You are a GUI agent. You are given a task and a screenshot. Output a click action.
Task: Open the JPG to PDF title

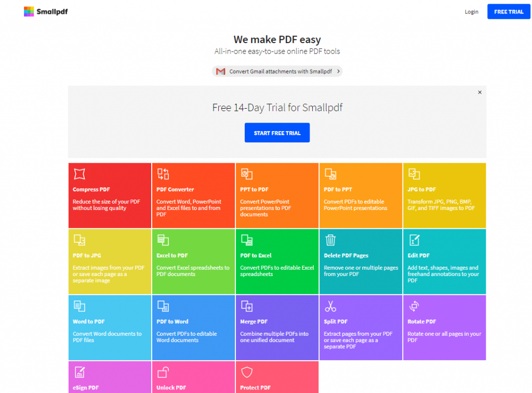click(421, 189)
